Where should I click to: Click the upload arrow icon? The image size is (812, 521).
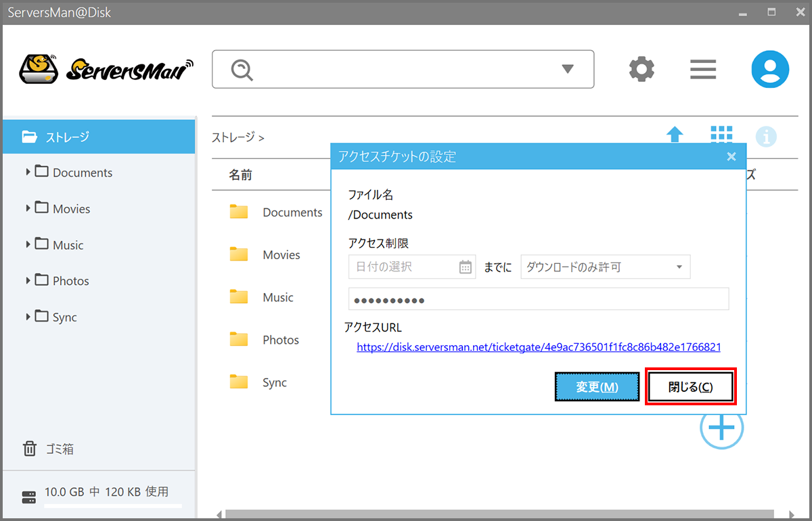675,135
